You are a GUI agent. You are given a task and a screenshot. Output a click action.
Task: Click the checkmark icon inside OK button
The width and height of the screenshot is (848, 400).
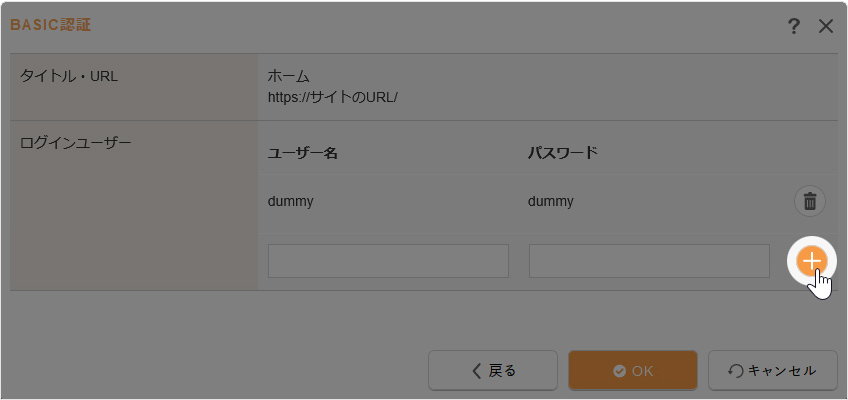point(619,371)
